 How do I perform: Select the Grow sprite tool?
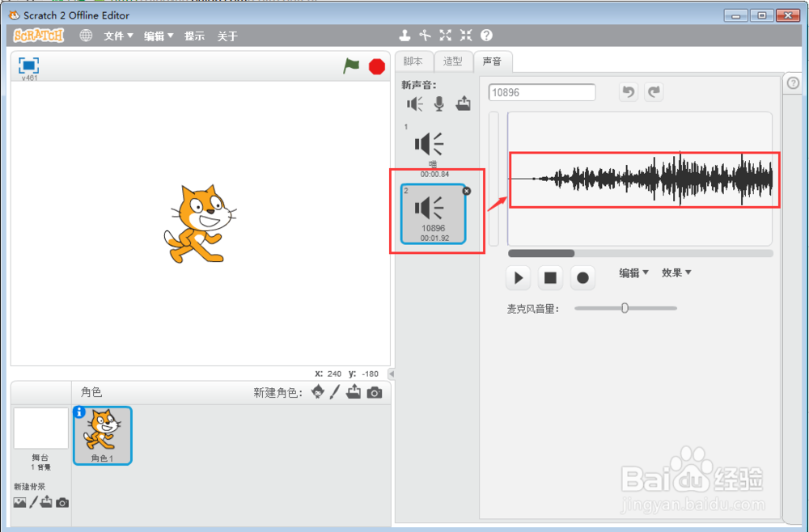click(x=445, y=35)
